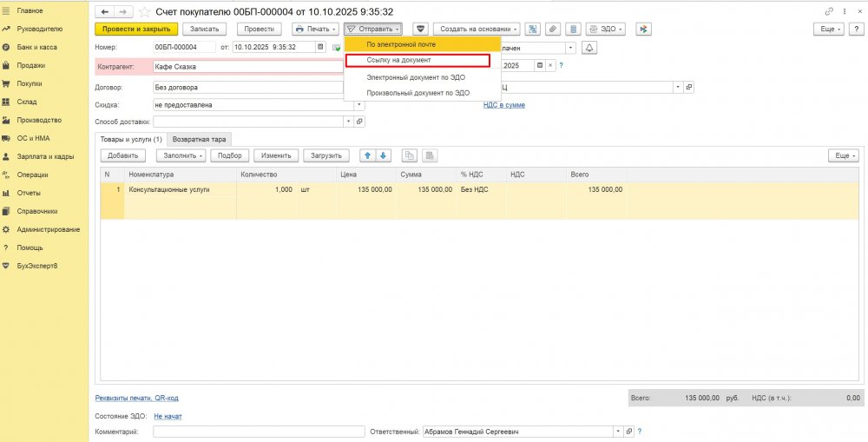Expand the Печать dropdown button

[314, 29]
